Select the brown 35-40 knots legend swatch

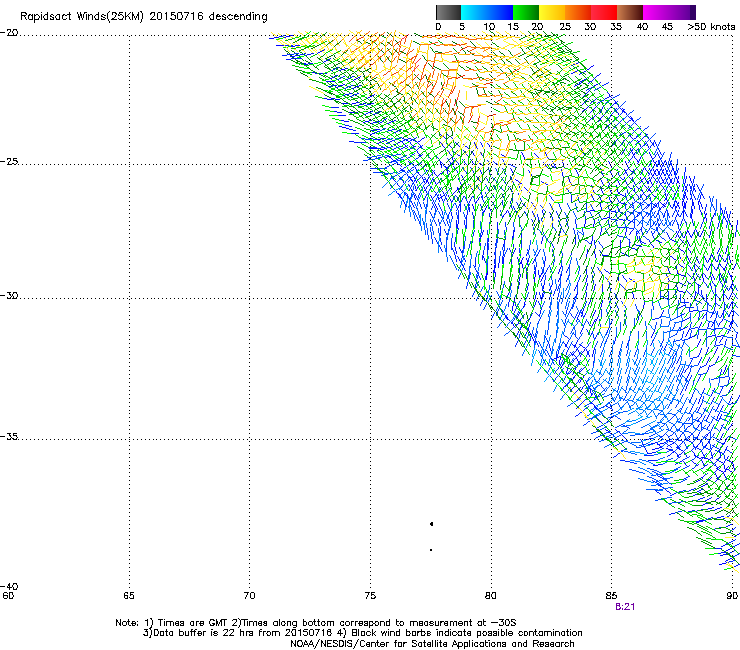[630, 12]
